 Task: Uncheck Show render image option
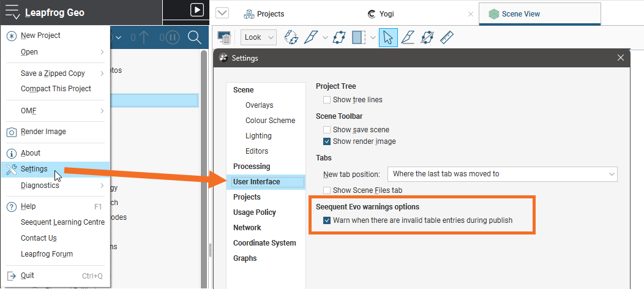click(327, 141)
